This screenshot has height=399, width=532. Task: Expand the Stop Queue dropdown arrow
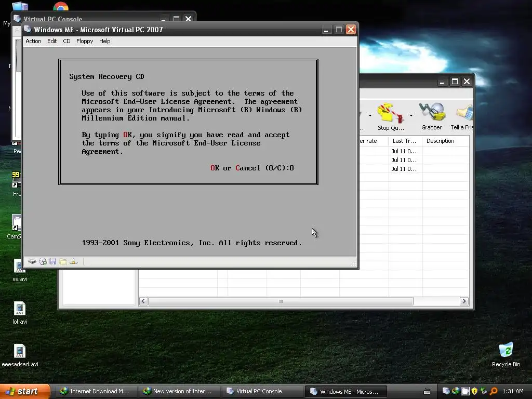[x=411, y=116]
